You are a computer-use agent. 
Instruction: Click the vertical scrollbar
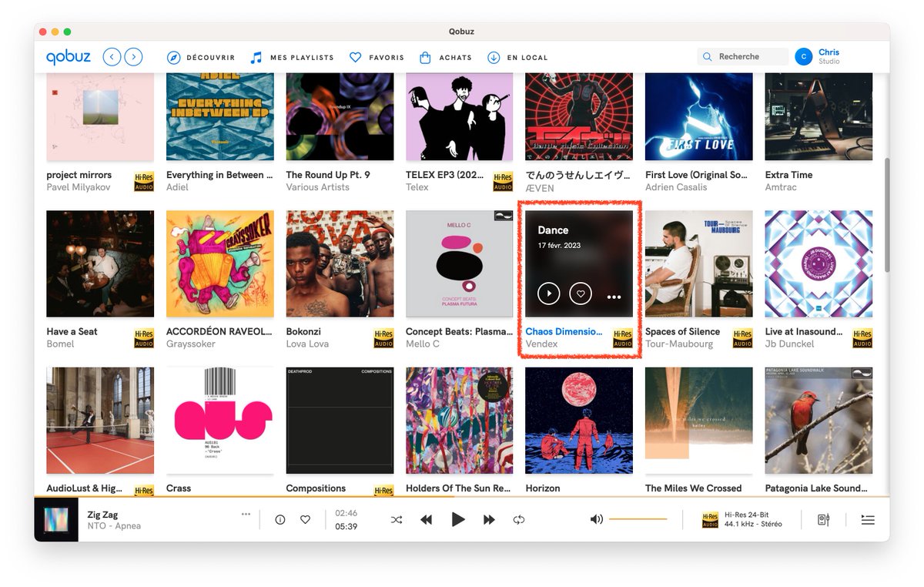coord(886,215)
